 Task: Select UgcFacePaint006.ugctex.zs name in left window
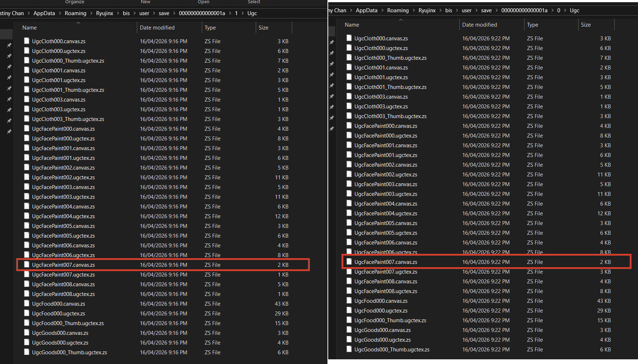pos(63,255)
